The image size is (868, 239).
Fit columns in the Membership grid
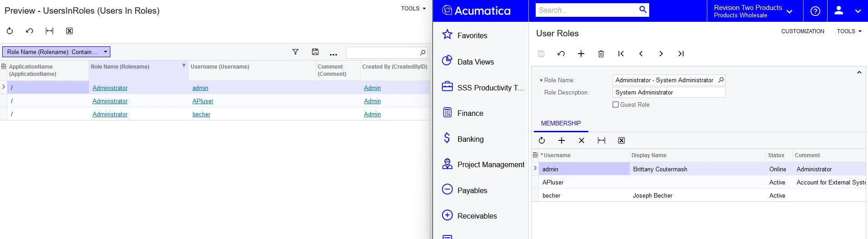[x=602, y=140]
